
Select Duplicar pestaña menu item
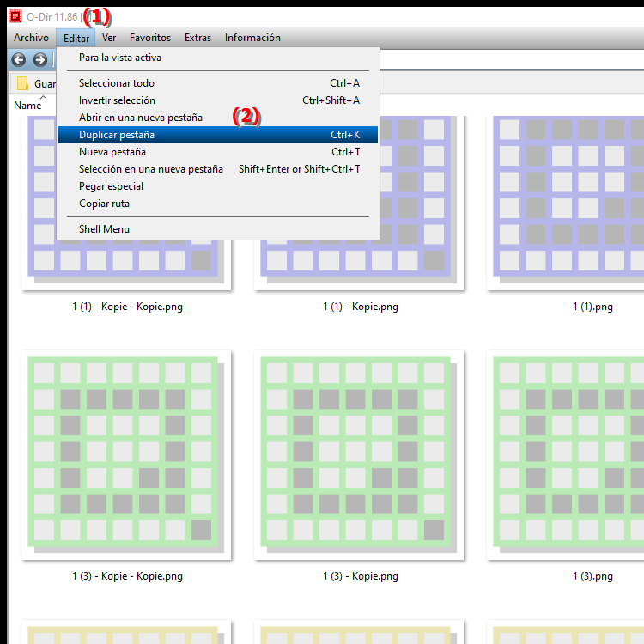[218, 135]
